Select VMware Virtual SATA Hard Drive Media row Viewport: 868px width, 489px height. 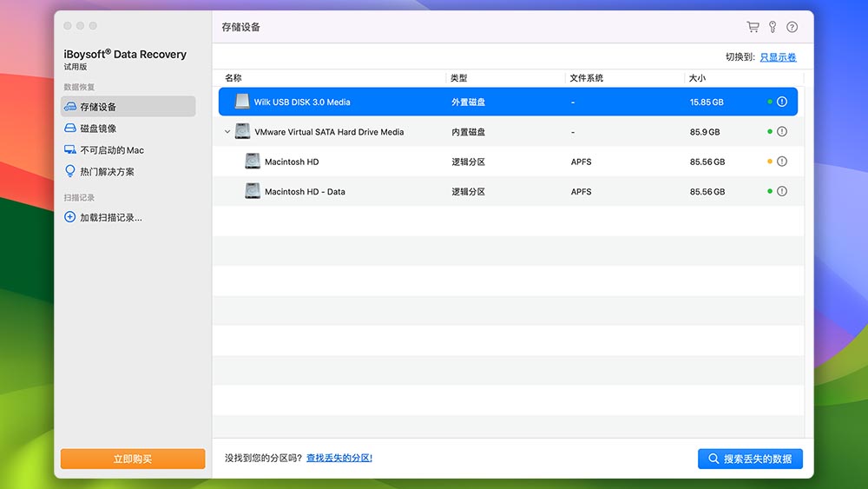pos(508,132)
